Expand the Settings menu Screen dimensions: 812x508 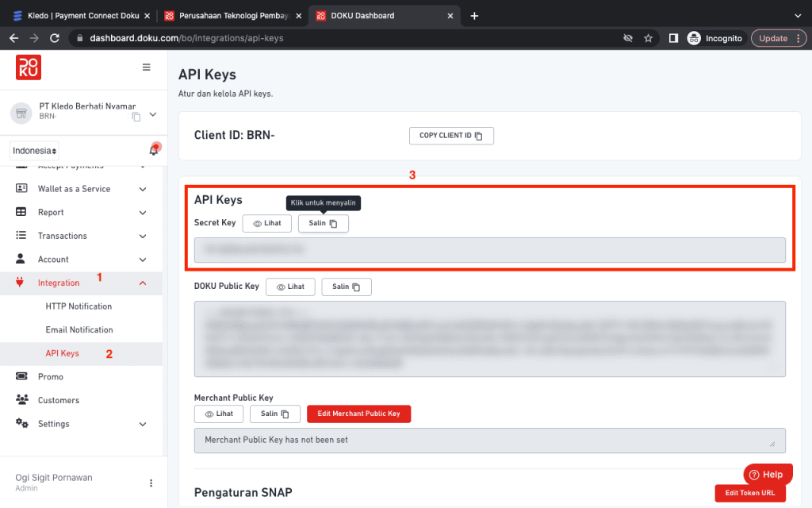143,424
